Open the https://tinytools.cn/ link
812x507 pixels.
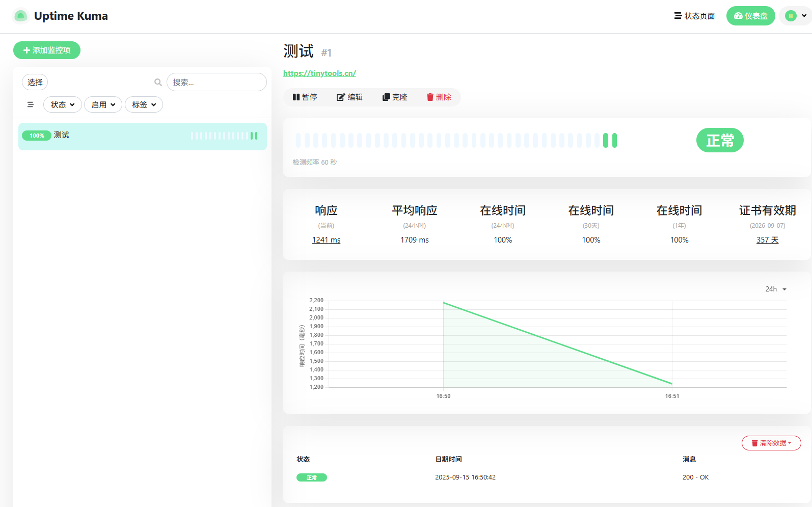[319, 73]
